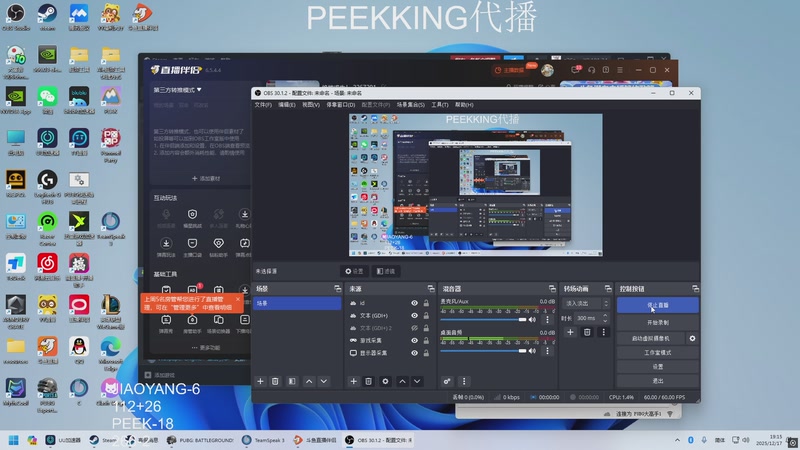The width and height of the screenshot is (800, 450).
Task: Open advanced audio properties in mixer
Action: point(447,381)
